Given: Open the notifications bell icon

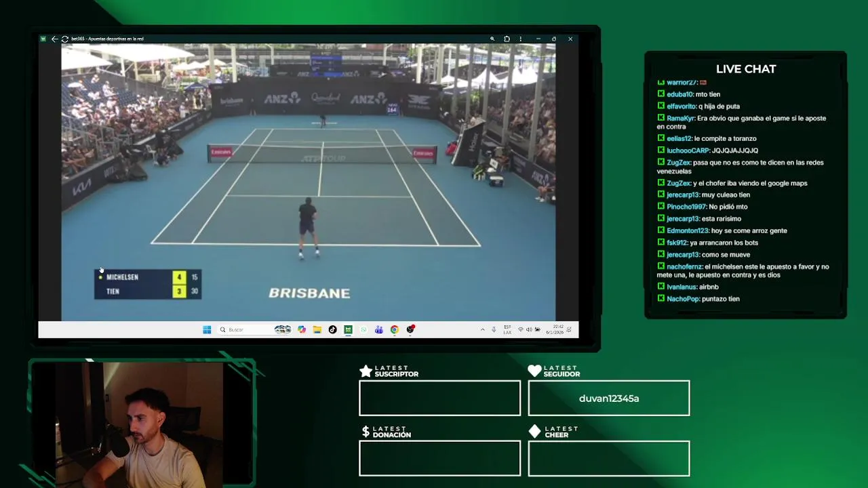Looking at the screenshot, I should coord(569,329).
